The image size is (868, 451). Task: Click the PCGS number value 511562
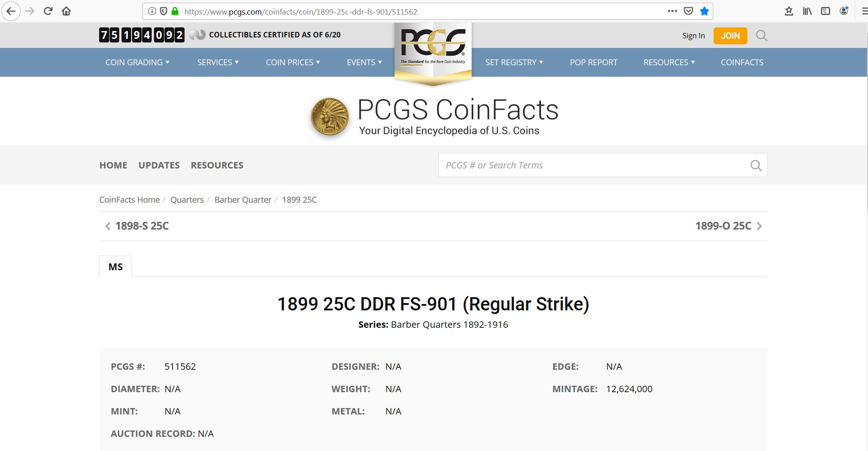click(180, 367)
